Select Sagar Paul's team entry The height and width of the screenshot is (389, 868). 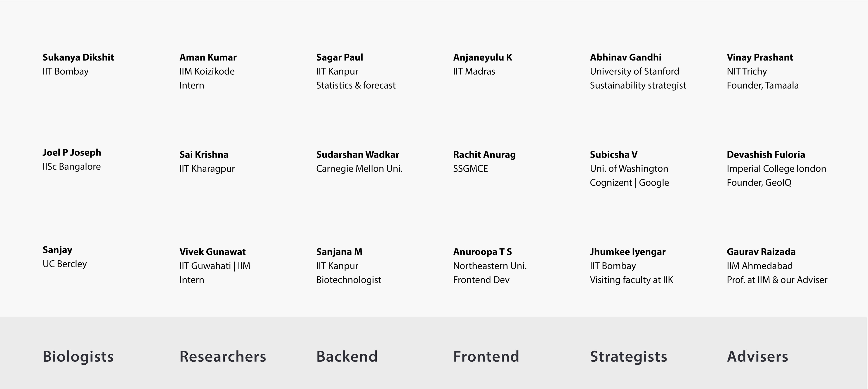coord(339,57)
